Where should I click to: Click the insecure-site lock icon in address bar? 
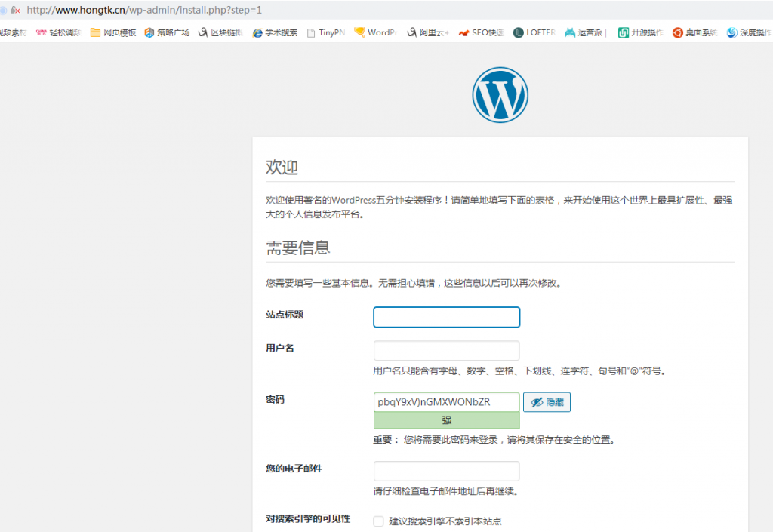pyautogui.click(x=15, y=10)
